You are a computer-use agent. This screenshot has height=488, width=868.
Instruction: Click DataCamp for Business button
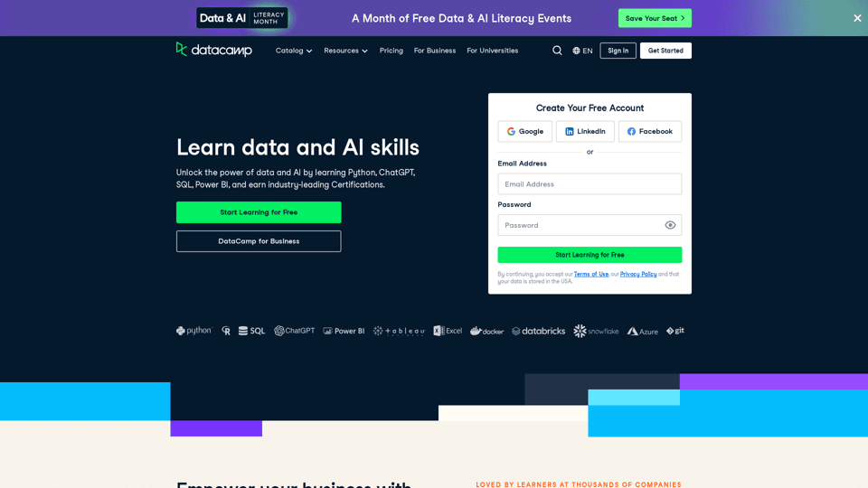[259, 241]
